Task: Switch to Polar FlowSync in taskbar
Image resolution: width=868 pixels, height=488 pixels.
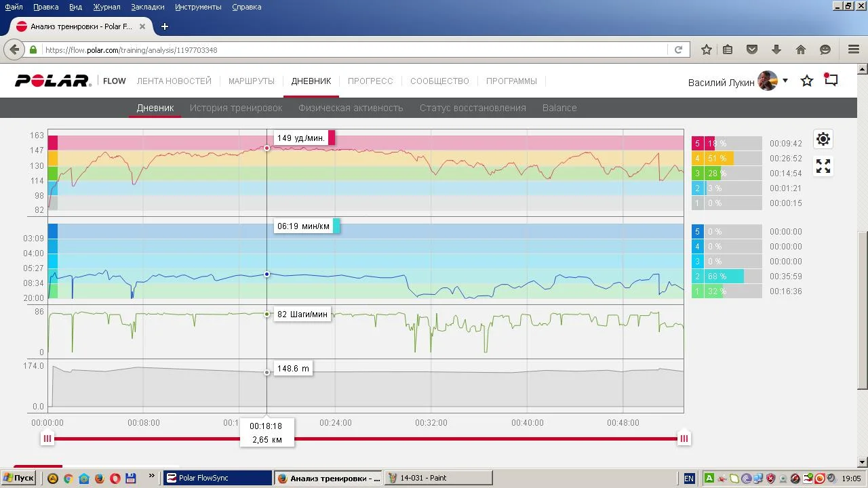Action: pyautogui.click(x=217, y=478)
